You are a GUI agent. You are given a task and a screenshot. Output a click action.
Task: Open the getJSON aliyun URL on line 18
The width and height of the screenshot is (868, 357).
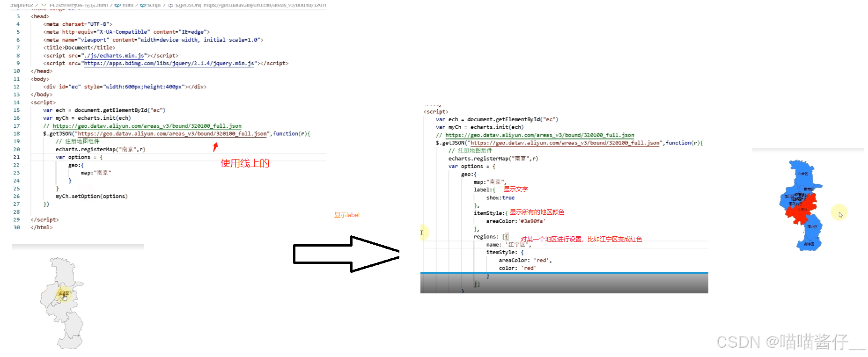tap(172, 134)
